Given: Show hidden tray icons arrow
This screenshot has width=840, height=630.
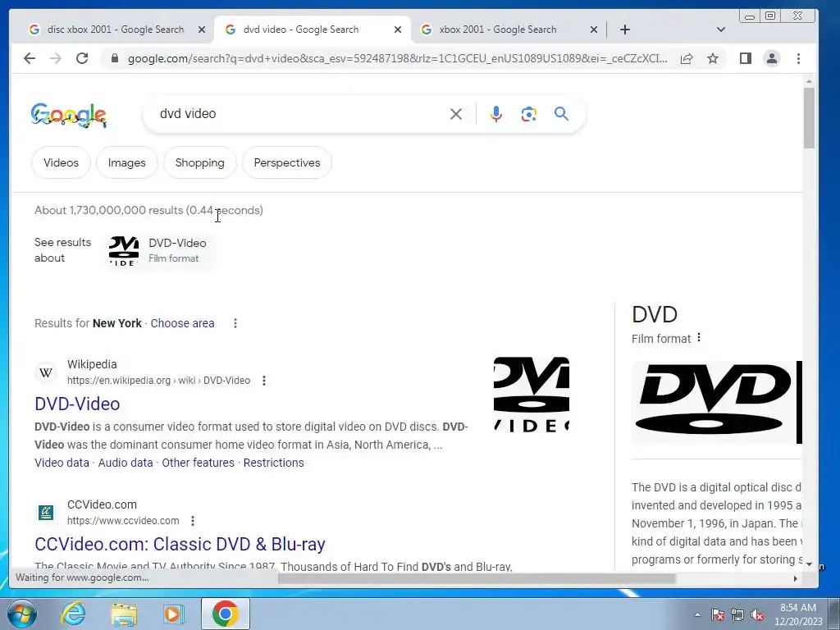Looking at the screenshot, I should click(697, 615).
